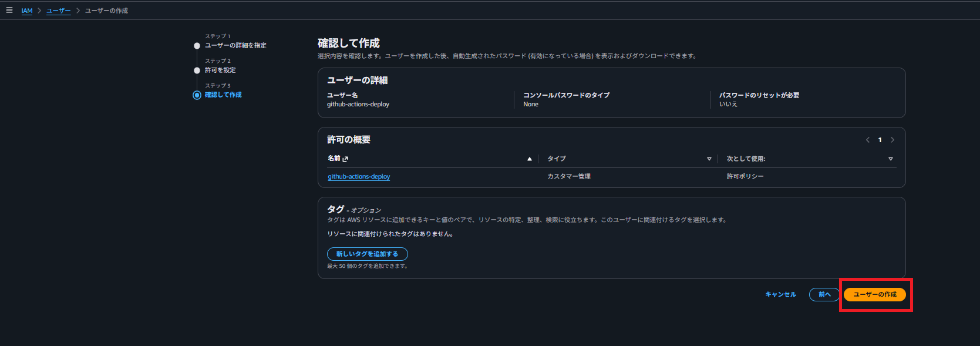Select step 3 確認して作成

pyautogui.click(x=223, y=95)
